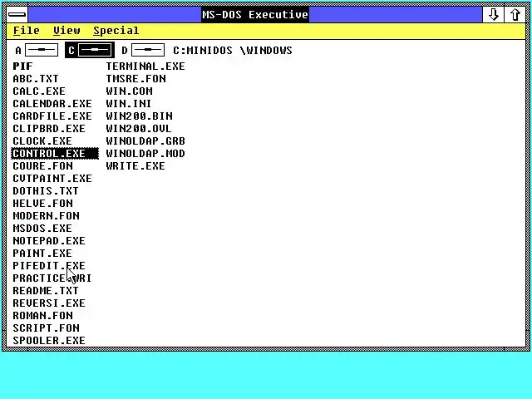Select the CARDFILE.EXE file
Screen dimensions: 532x399
(52, 116)
